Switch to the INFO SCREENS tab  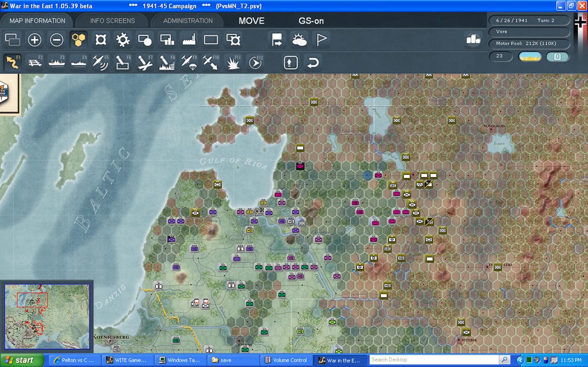coord(113,21)
